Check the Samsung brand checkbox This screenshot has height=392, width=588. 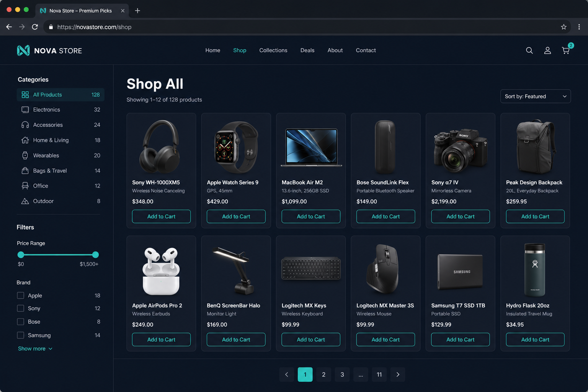coord(21,335)
